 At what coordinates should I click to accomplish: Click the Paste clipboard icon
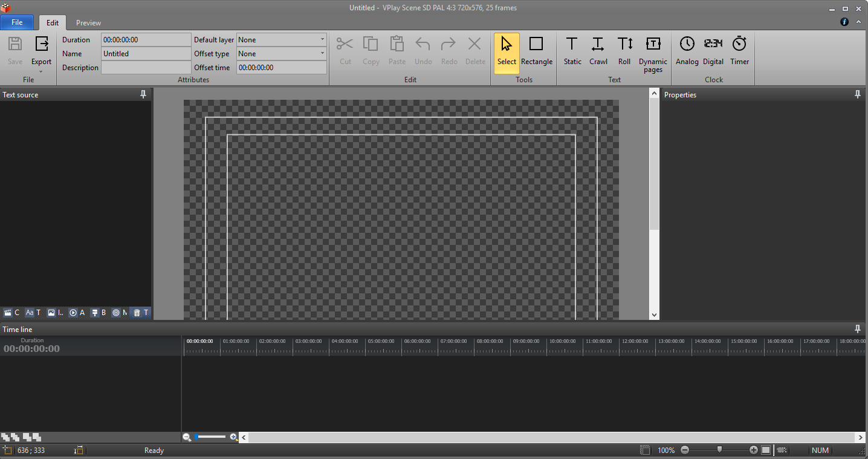397,50
